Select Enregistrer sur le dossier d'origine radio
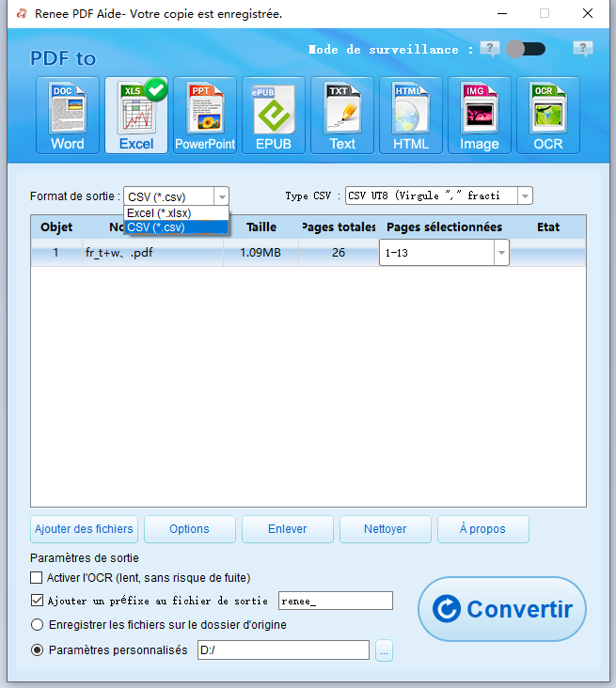 (x=38, y=624)
